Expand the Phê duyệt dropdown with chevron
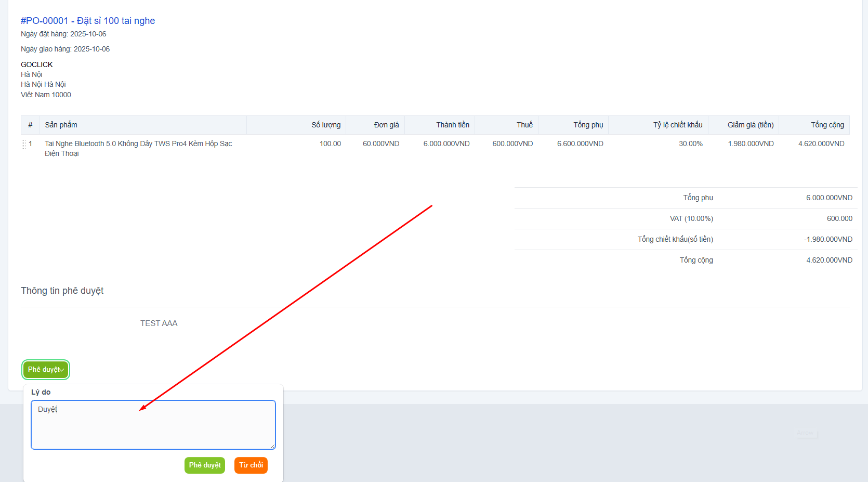This screenshot has width=868, height=482. pos(46,370)
